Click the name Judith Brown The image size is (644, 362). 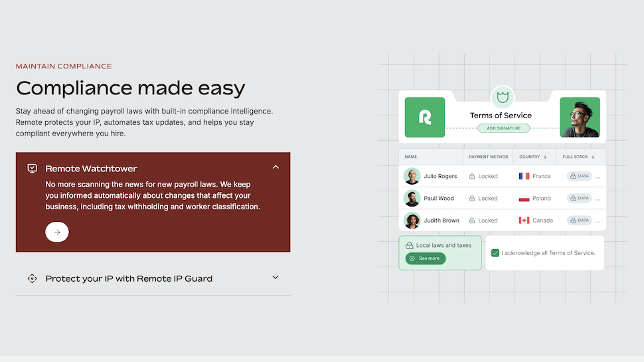pos(442,221)
